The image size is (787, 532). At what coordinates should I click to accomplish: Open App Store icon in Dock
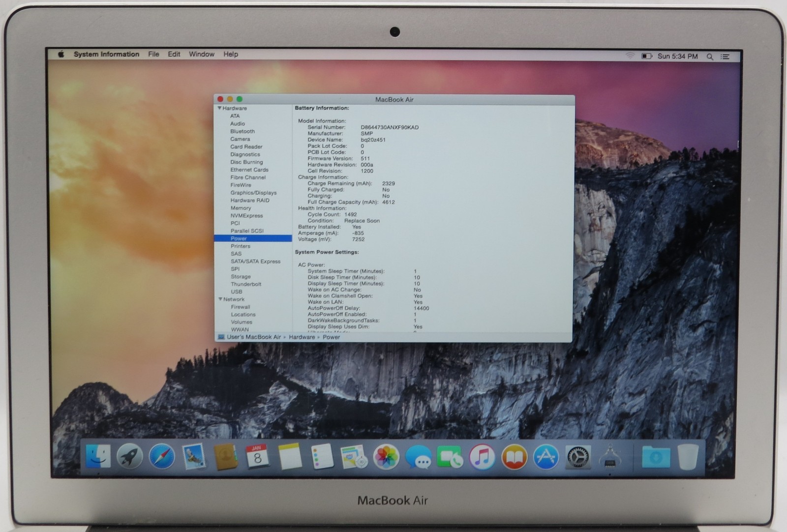(x=546, y=457)
